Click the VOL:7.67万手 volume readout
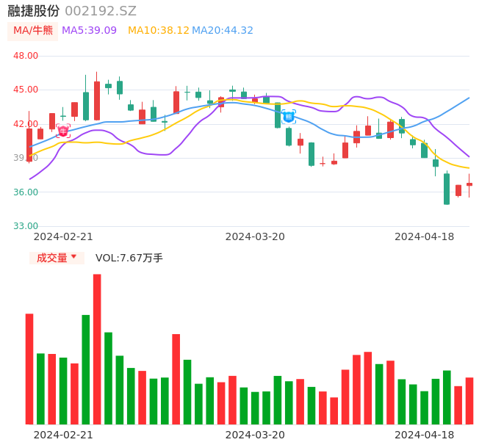Screen dimensions: 504x445 tap(129, 258)
